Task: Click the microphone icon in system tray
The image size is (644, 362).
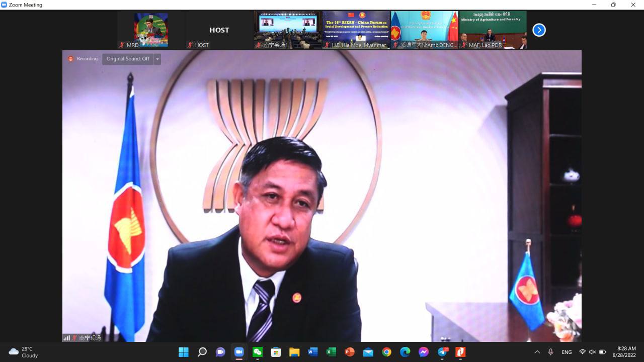Action: click(551, 352)
